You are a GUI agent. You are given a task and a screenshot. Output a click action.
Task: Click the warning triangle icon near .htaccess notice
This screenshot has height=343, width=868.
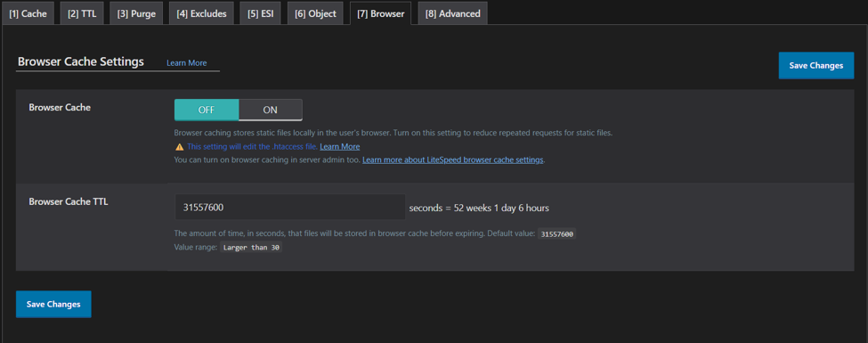[x=179, y=147]
